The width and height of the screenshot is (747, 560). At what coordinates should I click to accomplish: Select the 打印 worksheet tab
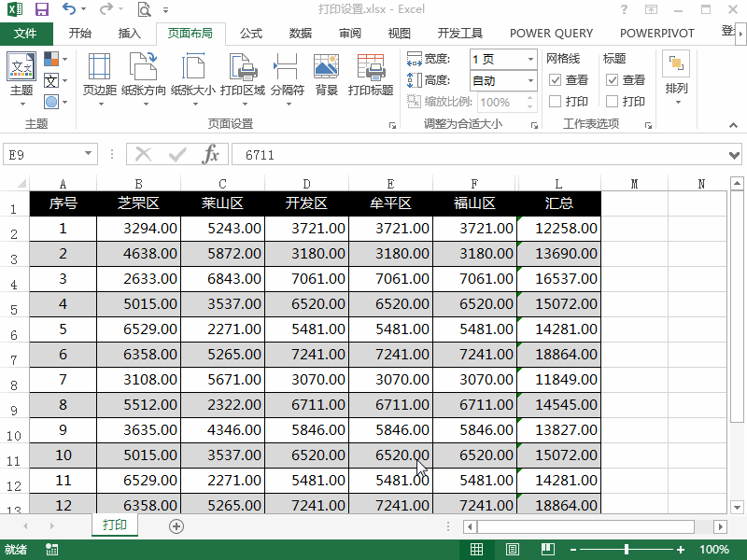point(114,525)
